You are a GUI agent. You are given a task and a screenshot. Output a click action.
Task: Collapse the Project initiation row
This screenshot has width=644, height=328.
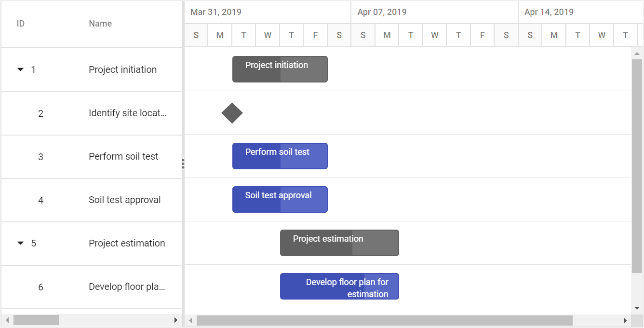click(x=20, y=69)
